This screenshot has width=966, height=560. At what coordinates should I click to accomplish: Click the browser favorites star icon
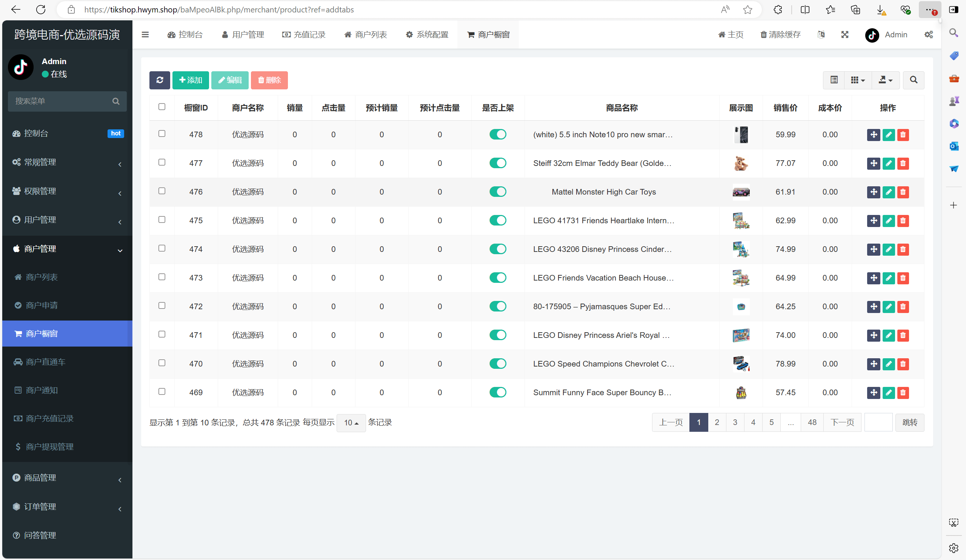748,10
